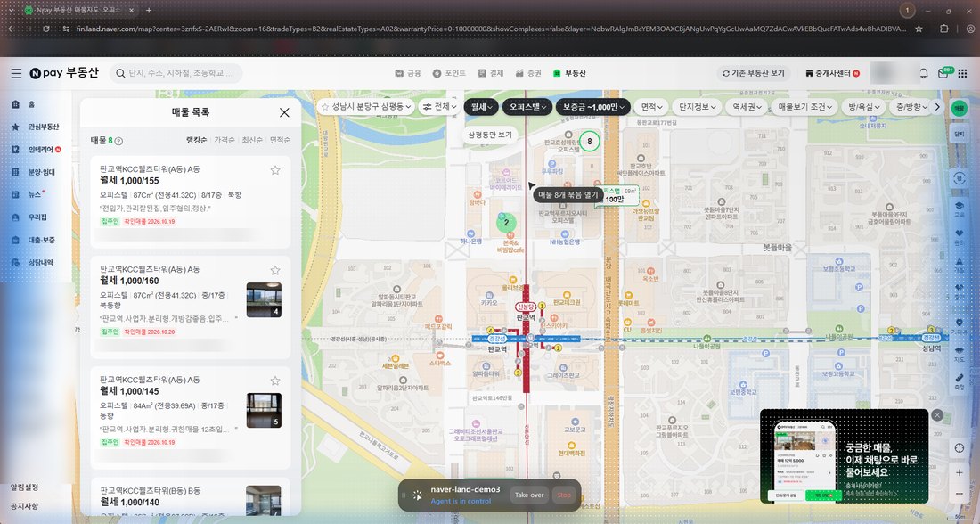Image resolution: width=980 pixels, height=524 pixels.
Task: Open the hamburger menu icon
Action: (16, 73)
